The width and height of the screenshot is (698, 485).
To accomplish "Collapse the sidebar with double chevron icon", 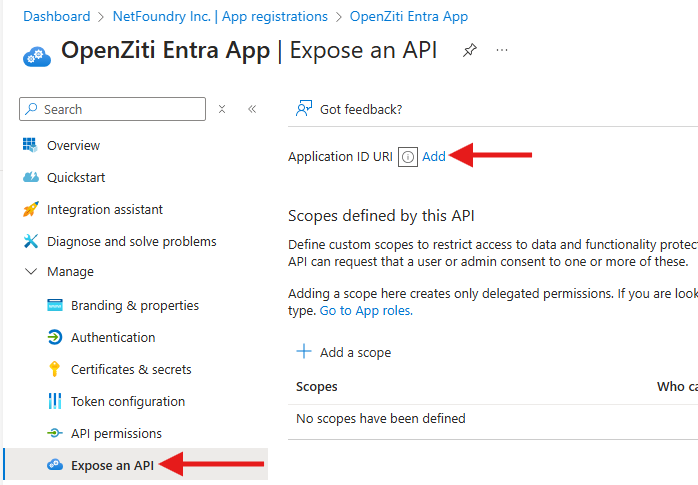I will (x=252, y=109).
